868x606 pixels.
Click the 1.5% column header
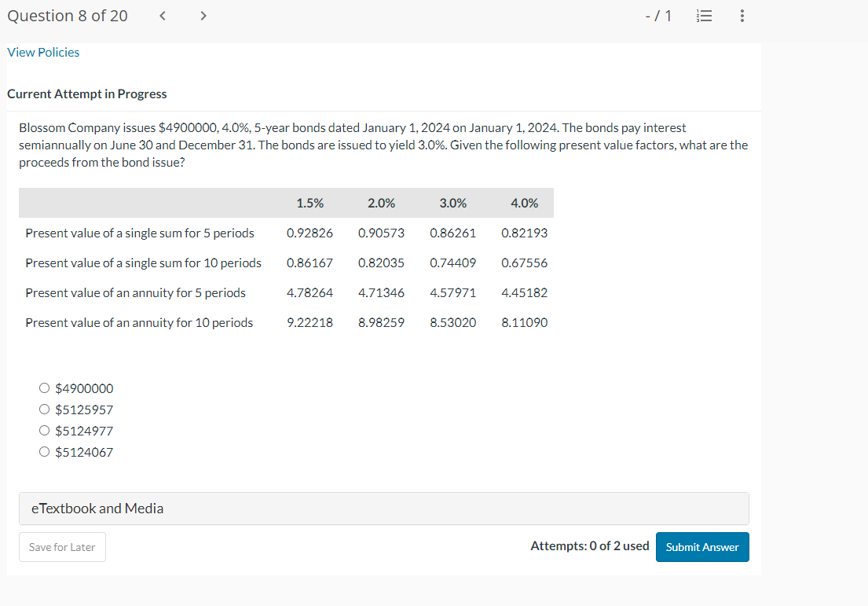click(309, 203)
